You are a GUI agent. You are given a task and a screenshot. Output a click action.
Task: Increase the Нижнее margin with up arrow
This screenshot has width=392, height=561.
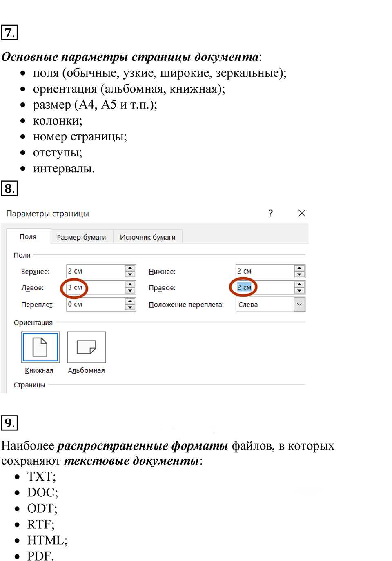click(x=299, y=268)
